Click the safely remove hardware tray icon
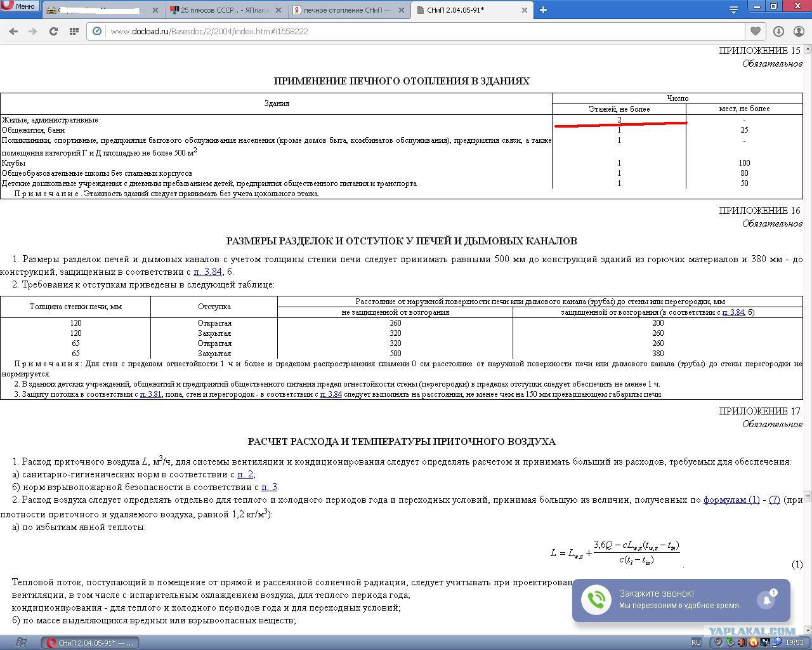Image resolution: width=812 pixels, height=650 pixels. pos(730,642)
